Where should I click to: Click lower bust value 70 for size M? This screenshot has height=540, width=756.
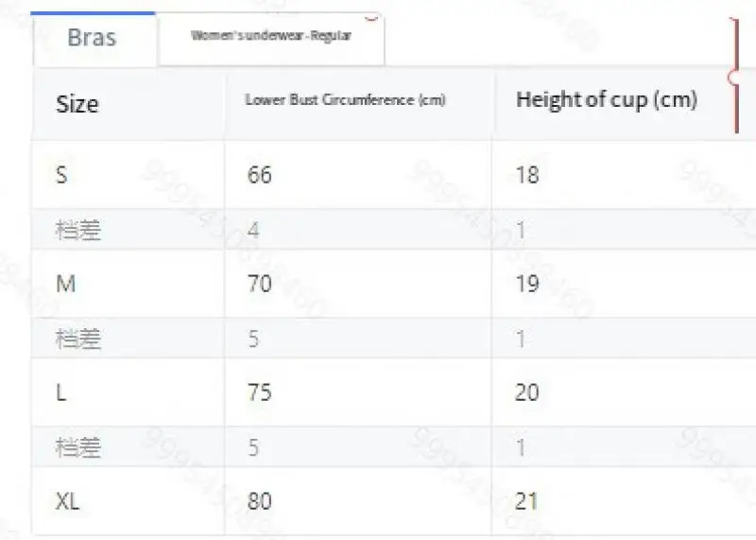(x=259, y=284)
